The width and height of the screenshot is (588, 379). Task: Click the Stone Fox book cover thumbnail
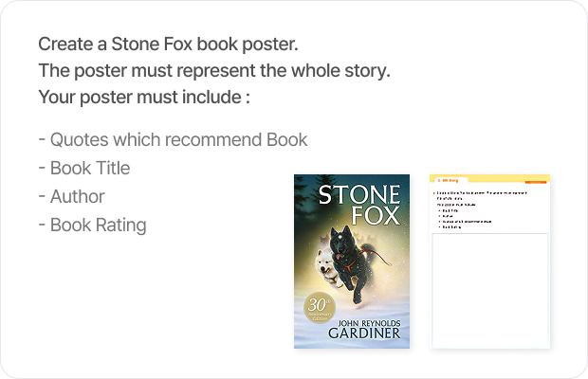[x=352, y=261]
